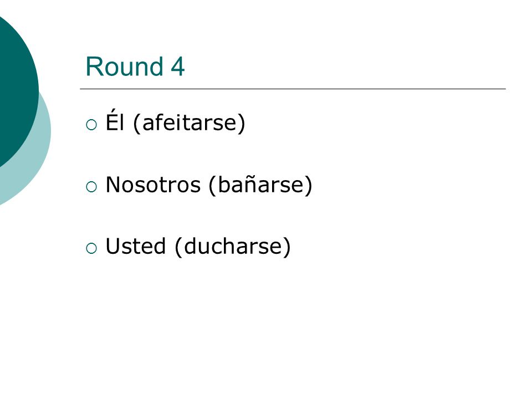
Task: Select the verb (ducharse)
Action: (233, 246)
